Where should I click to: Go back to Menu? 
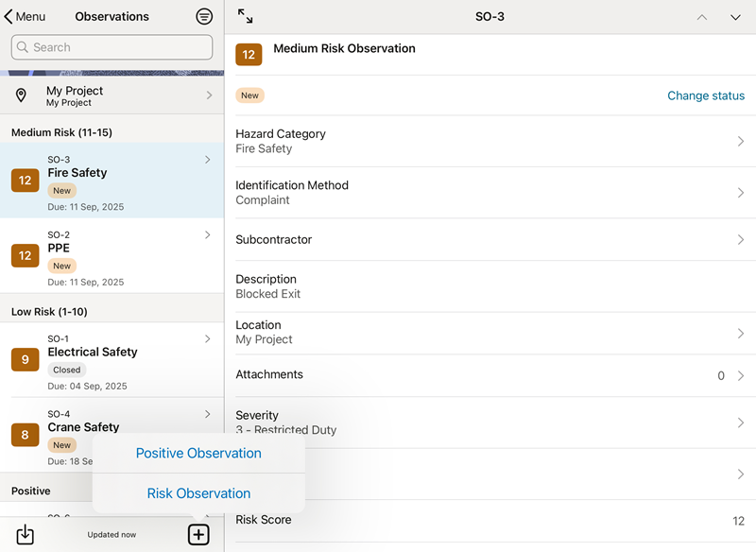point(26,17)
